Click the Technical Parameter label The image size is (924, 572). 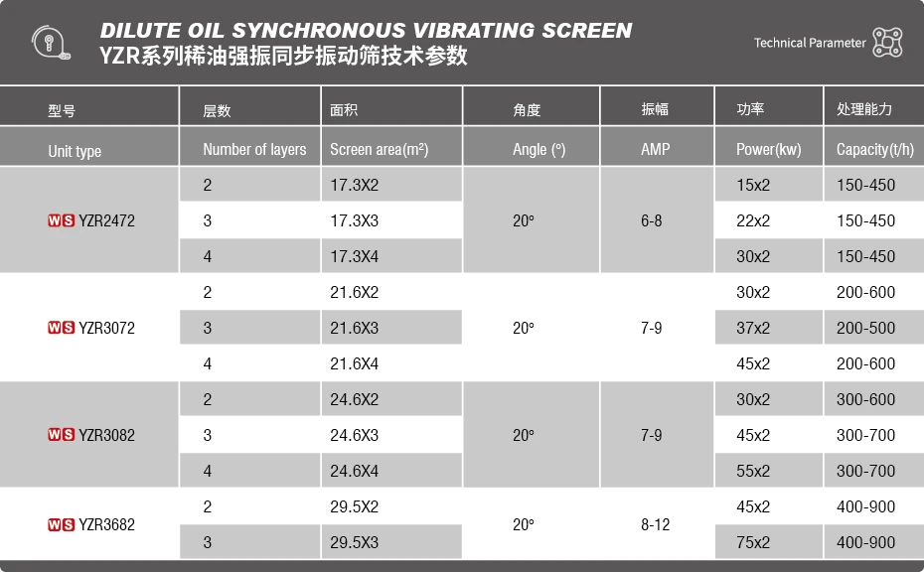click(810, 43)
